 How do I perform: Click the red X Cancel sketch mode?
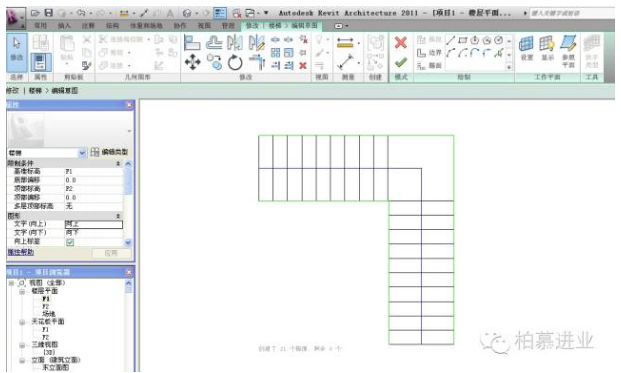401,42
